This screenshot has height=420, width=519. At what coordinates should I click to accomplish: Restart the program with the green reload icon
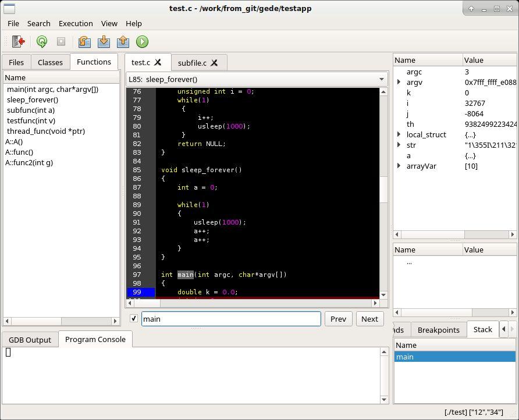(42, 41)
